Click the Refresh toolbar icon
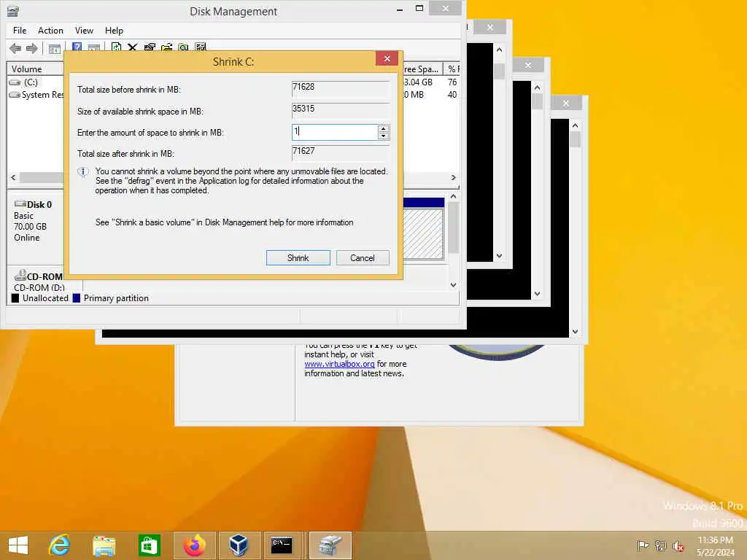This screenshot has height=560, width=747. click(116, 47)
